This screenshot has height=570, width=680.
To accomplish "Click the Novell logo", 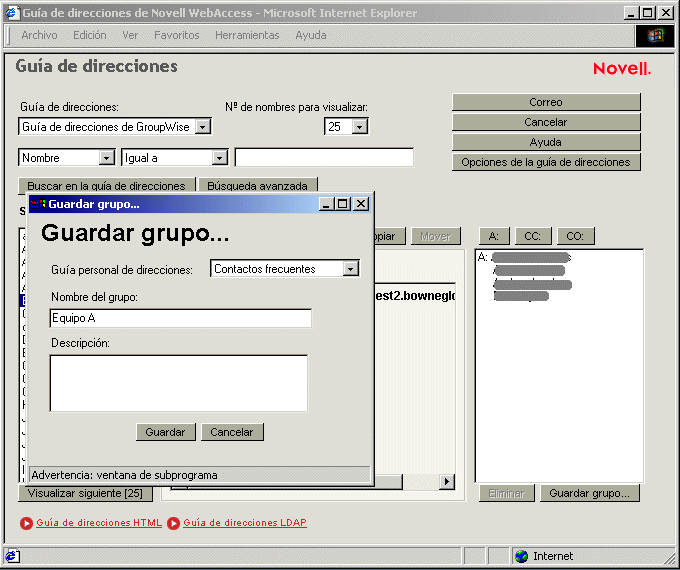I will coord(622,69).
